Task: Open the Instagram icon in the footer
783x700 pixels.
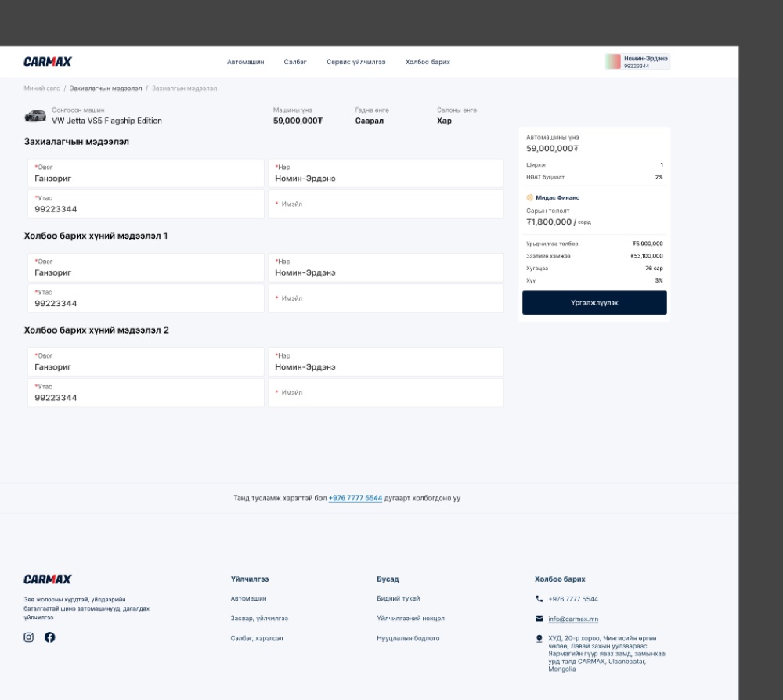Action: (28, 637)
